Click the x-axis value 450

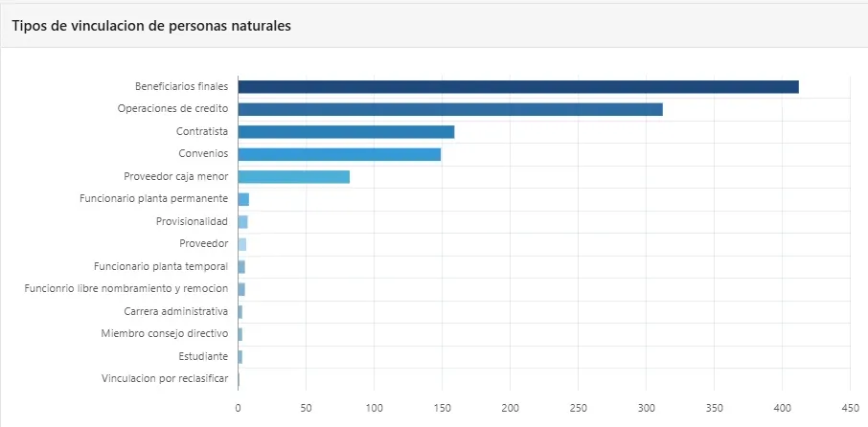pos(850,408)
